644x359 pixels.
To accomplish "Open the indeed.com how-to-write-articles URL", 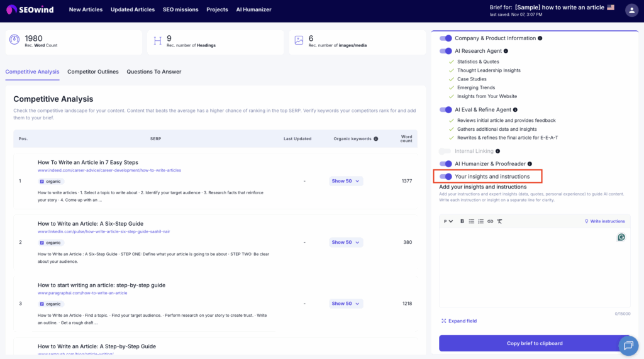I will click(109, 170).
